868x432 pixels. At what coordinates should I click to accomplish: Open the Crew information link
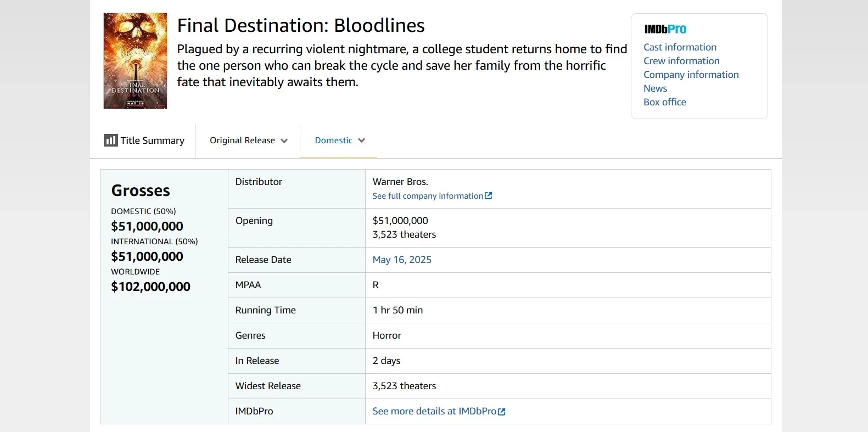pos(681,61)
